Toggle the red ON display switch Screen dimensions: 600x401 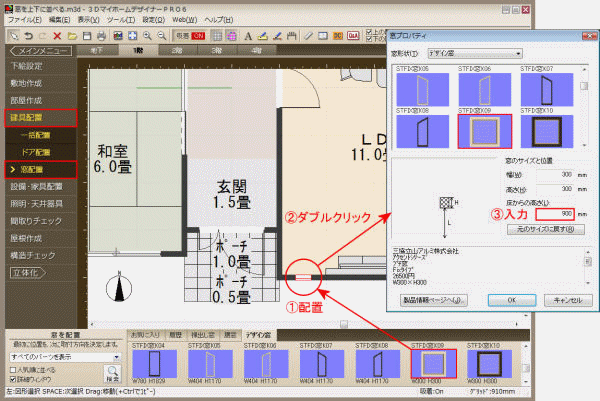pyautogui.click(x=197, y=34)
